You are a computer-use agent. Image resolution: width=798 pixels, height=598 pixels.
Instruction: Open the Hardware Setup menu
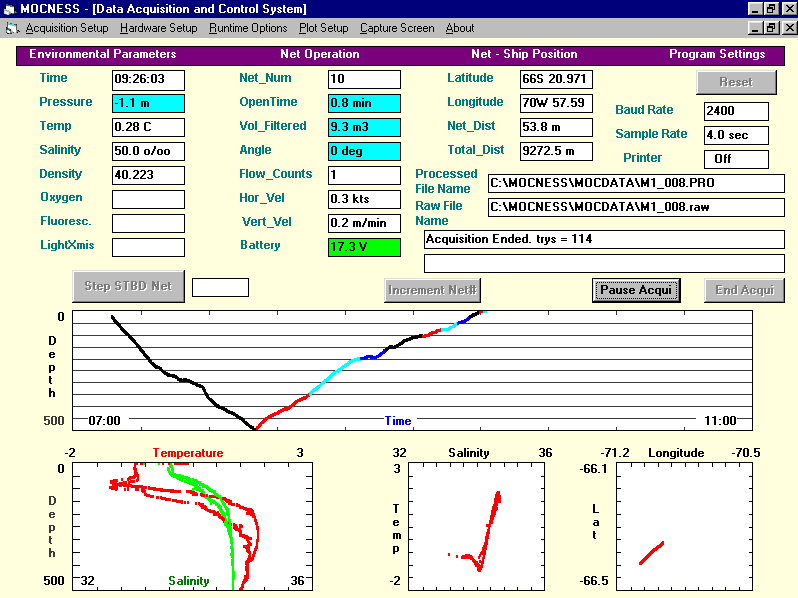point(158,28)
